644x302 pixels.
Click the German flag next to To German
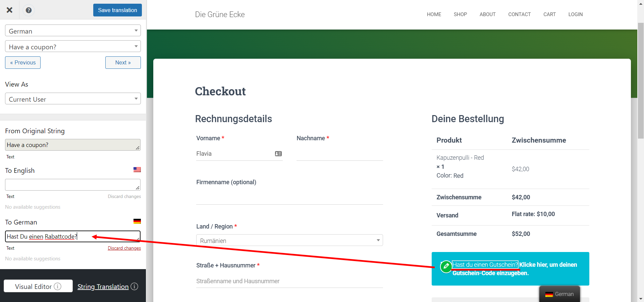(137, 221)
